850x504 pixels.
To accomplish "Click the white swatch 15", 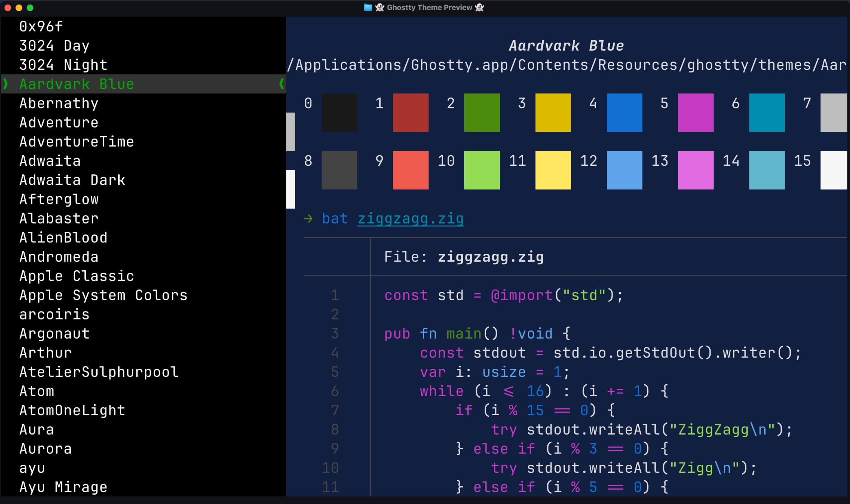I will (x=834, y=170).
